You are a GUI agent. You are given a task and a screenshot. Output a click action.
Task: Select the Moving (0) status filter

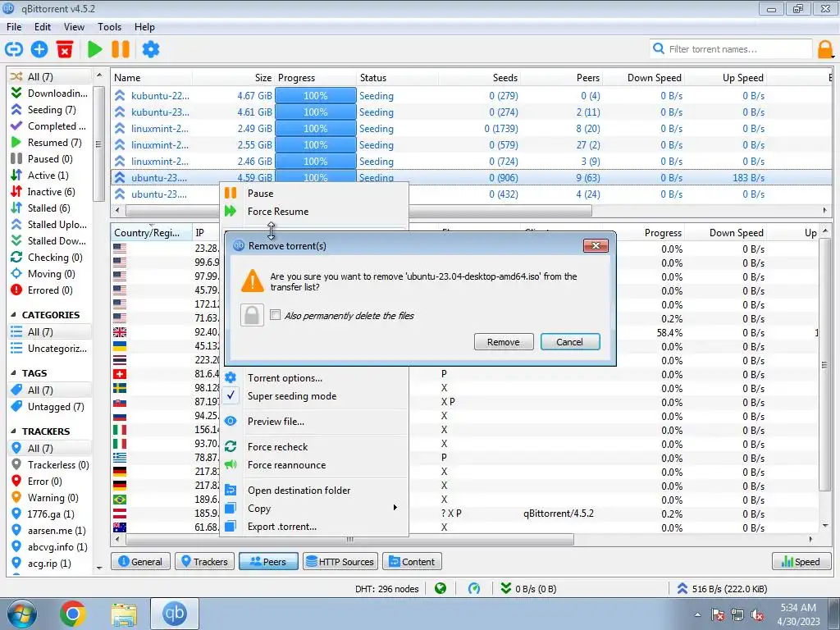[49, 274]
